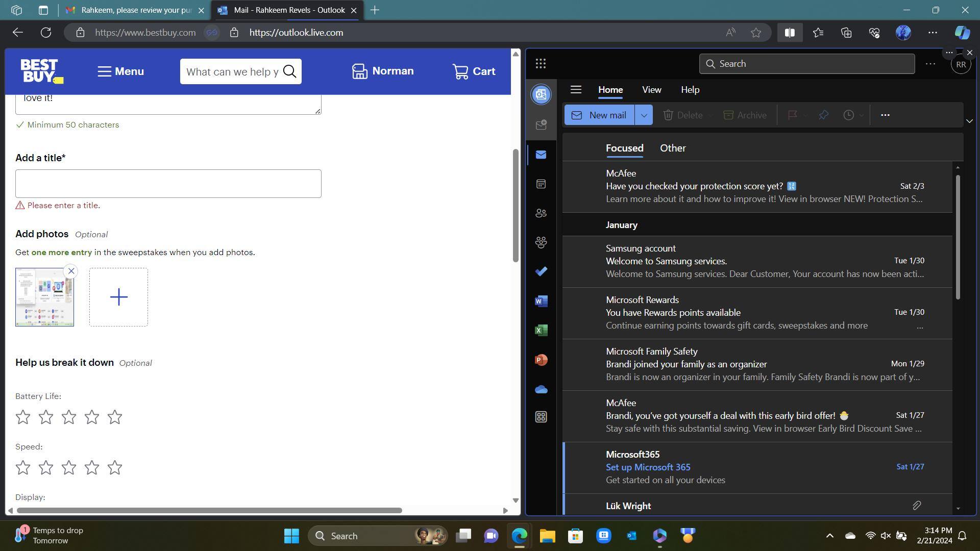Image resolution: width=980 pixels, height=551 pixels.
Task: Open the View ribbon tab
Action: click(x=651, y=90)
